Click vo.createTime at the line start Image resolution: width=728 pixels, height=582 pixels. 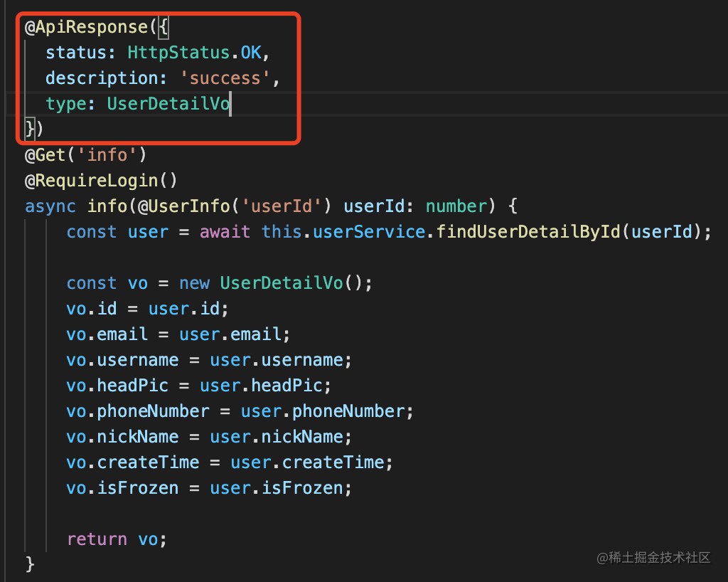[133, 462]
